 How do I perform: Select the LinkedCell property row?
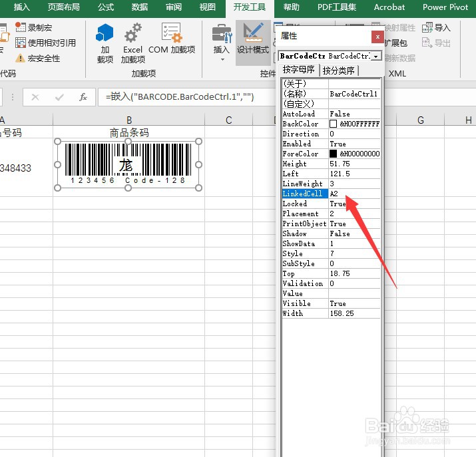(331, 194)
